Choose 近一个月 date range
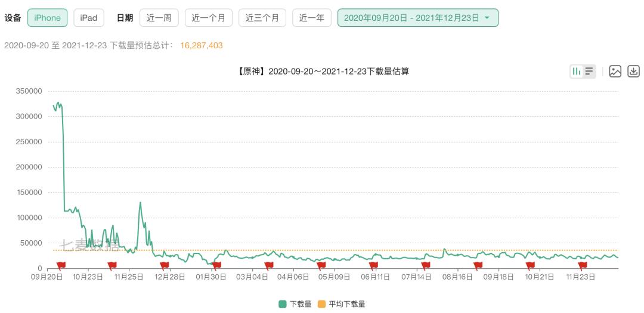Image resolution: width=644 pixels, height=313 pixels. (209, 18)
